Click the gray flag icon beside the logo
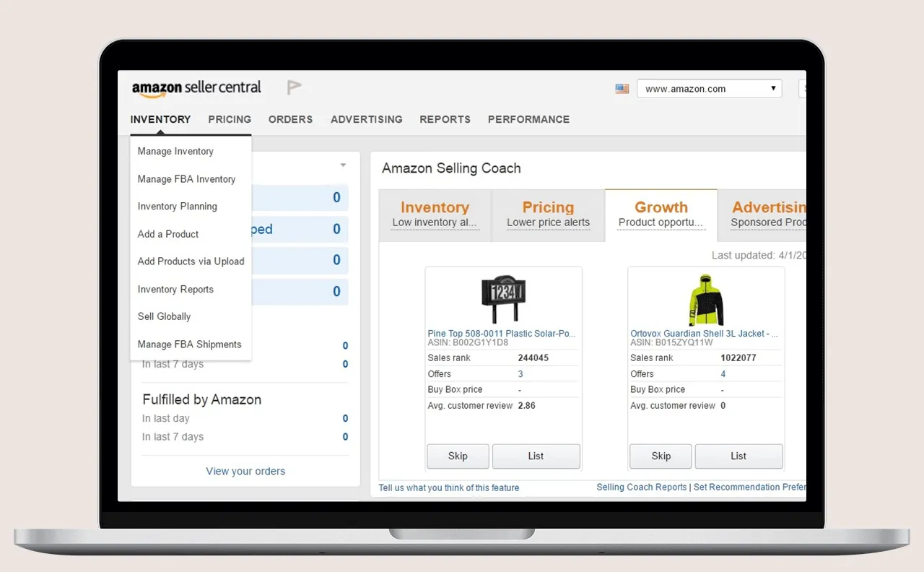 tap(294, 88)
